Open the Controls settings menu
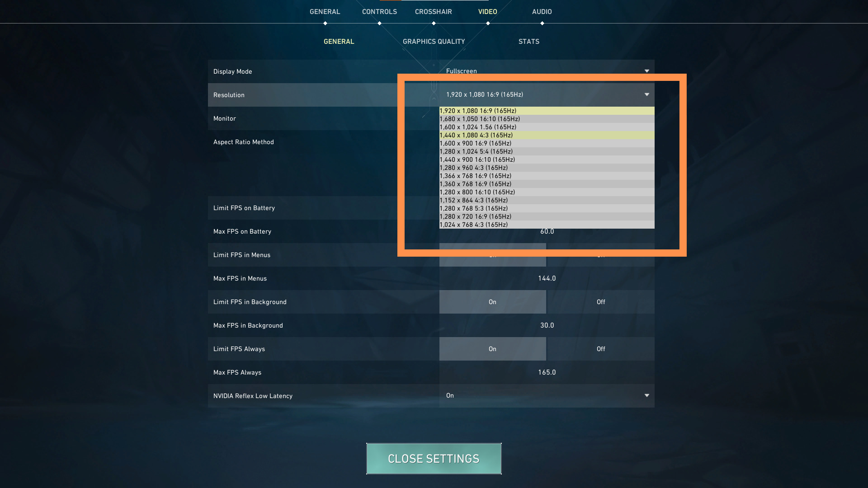The height and width of the screenshot is (488, 868). (379, 11)
